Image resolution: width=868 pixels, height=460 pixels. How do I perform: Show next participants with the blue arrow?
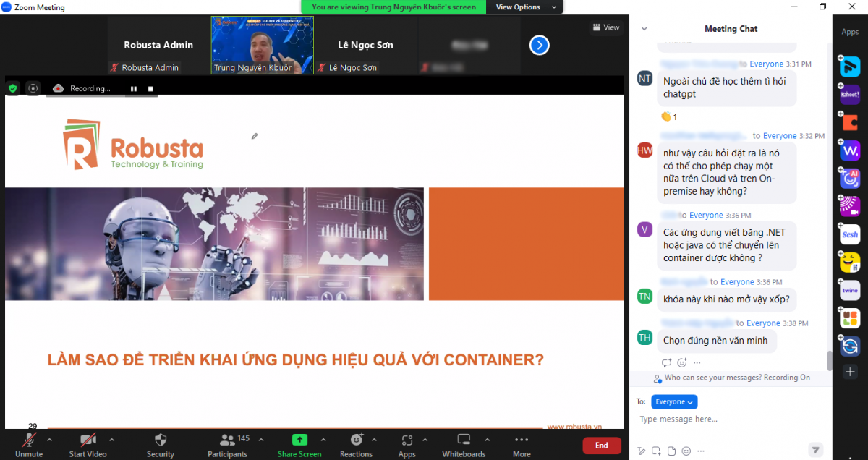(539, 46)
